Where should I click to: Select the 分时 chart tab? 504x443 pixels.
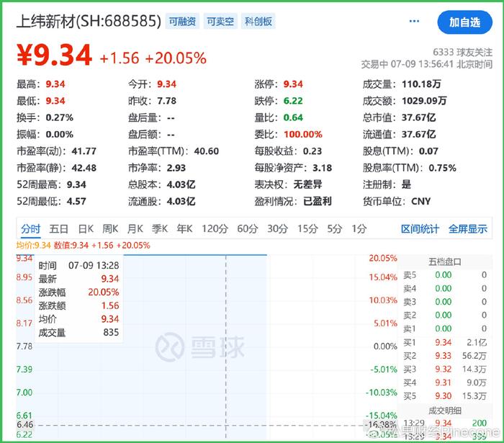pos(30,229)
